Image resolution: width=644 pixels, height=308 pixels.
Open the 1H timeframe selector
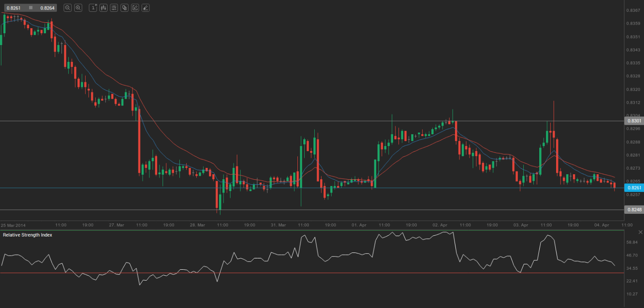[x=93, y=8]
